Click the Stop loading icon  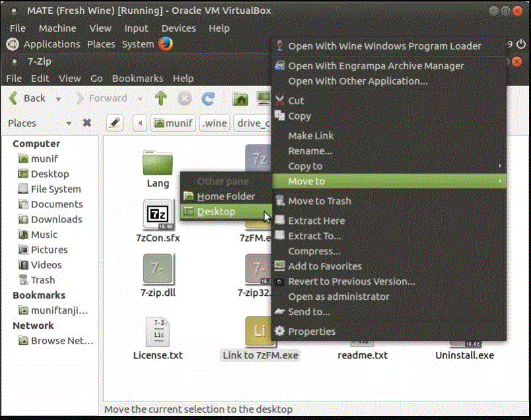[184, 98]
